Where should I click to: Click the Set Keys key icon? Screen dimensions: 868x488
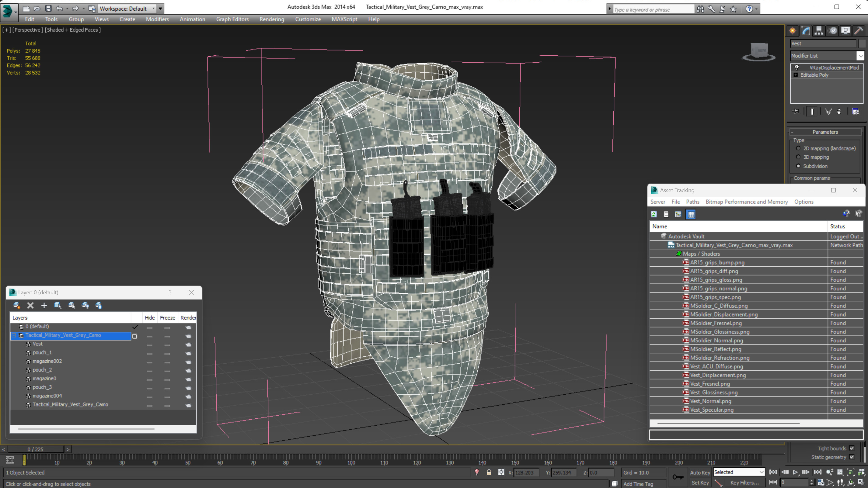(x=678, y=477)
